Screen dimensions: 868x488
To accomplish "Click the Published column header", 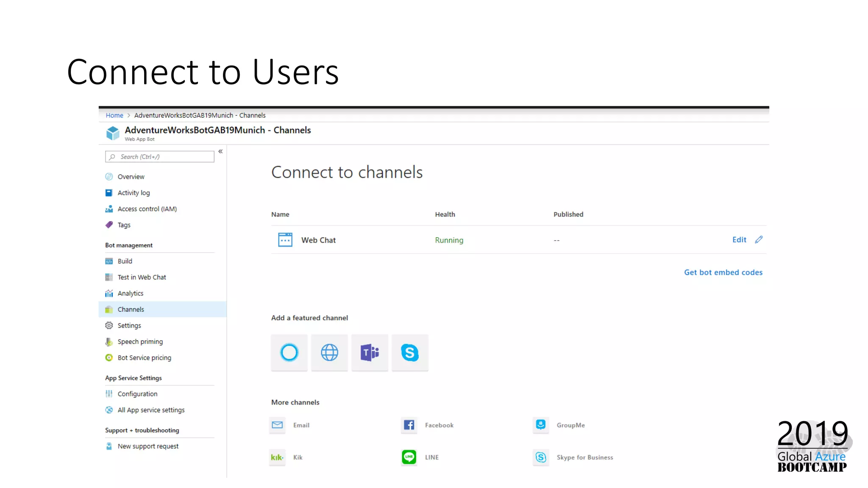I will pos(568,214).
